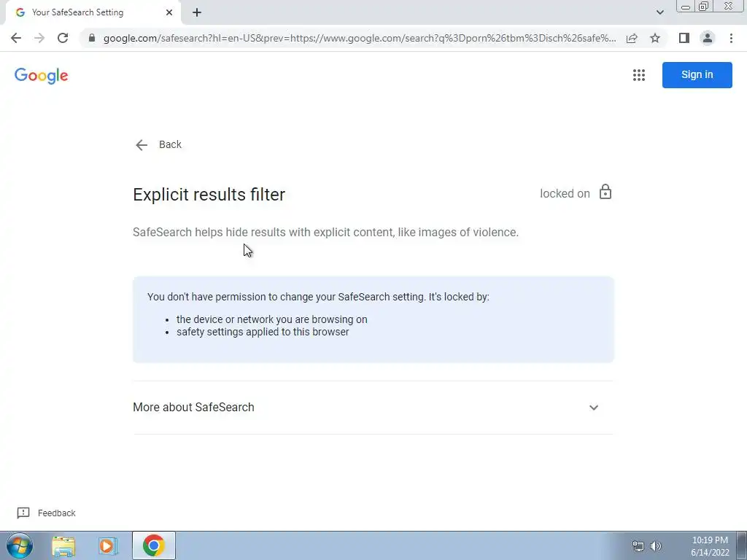Image resolution: width=747 pixels, height=560 pixels.
Task: Open Windows Explorer from taskbar
Action: [63, 545]
